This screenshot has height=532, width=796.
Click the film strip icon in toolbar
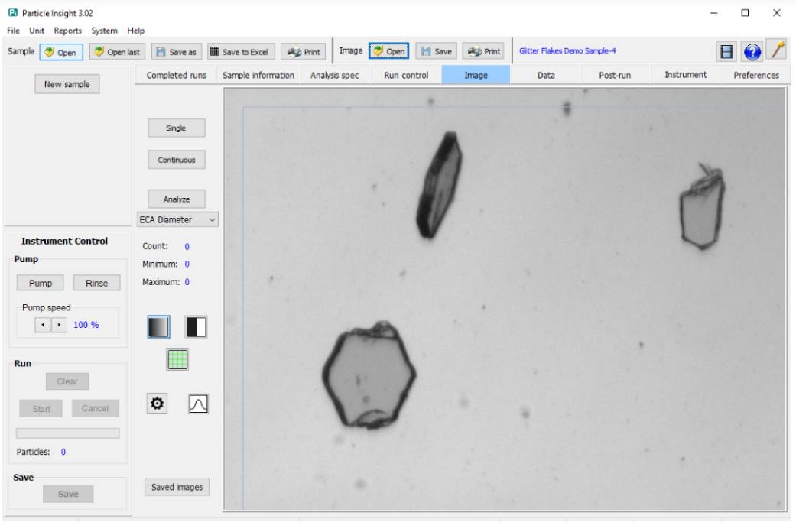pos(726,51)
